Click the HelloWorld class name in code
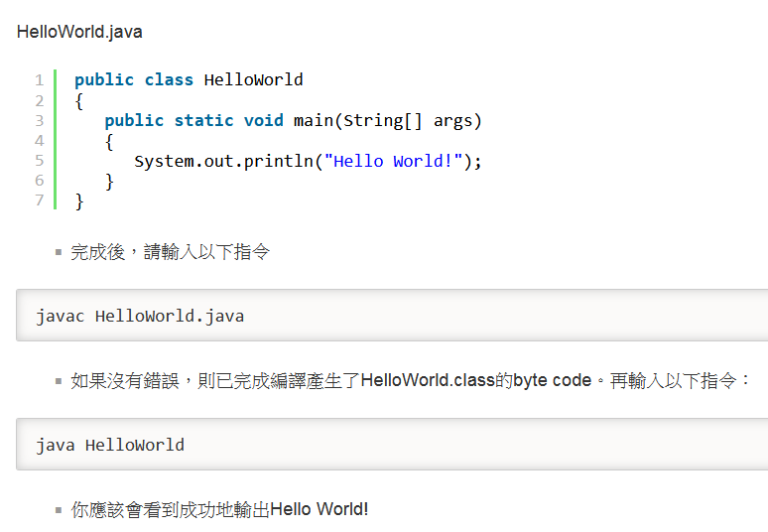Viewport: 768px width, 532px height. [253, 80]
